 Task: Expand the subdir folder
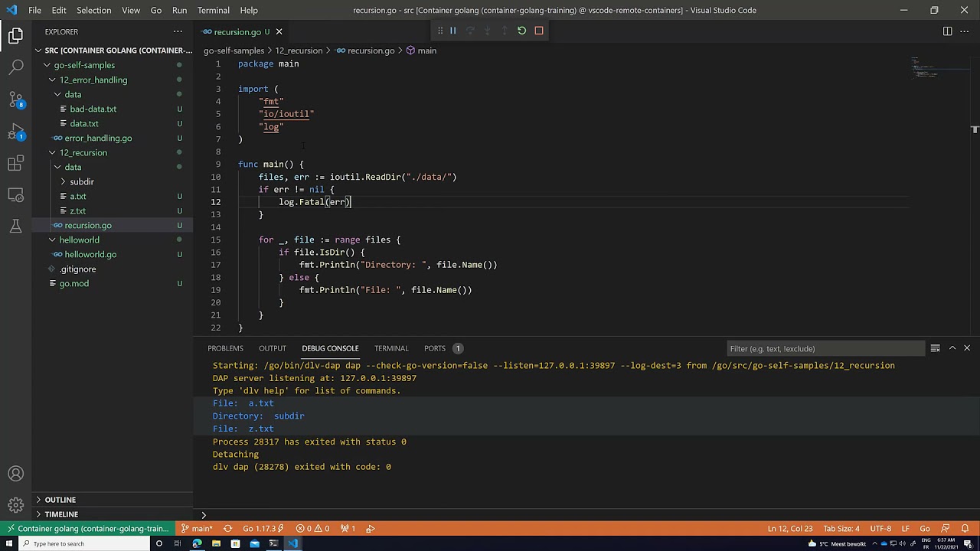coord(112,181)
